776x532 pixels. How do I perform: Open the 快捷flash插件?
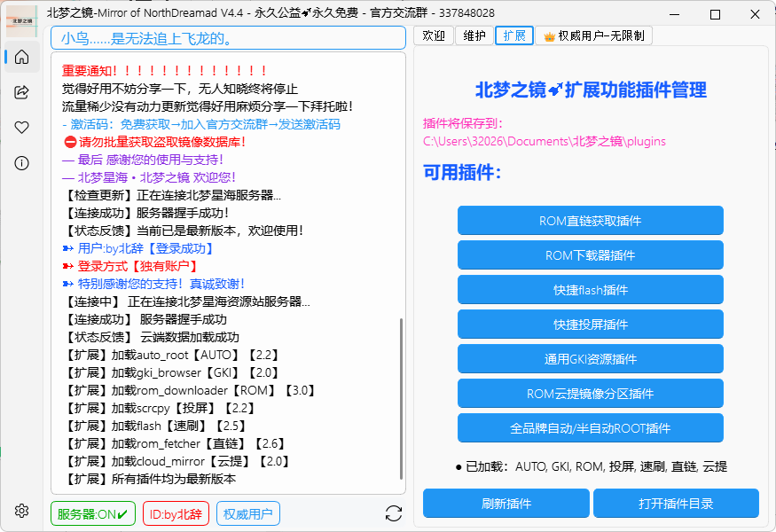590,290
